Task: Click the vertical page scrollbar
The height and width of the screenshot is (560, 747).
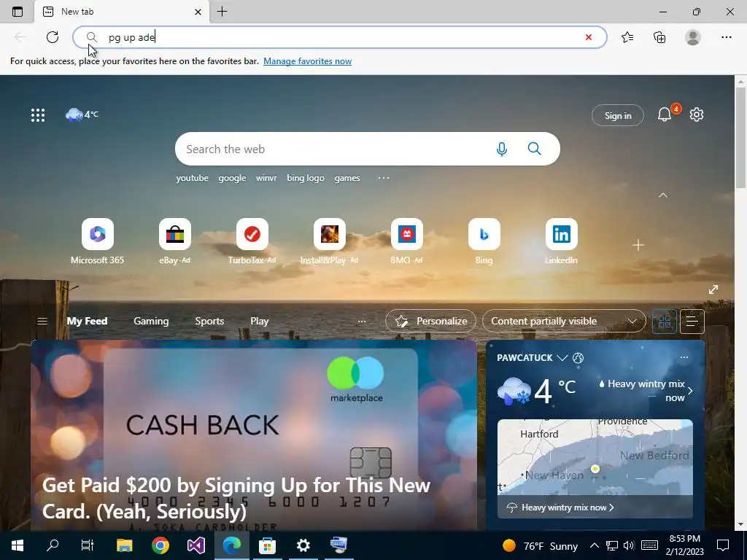Action: (x=740, y=137)
